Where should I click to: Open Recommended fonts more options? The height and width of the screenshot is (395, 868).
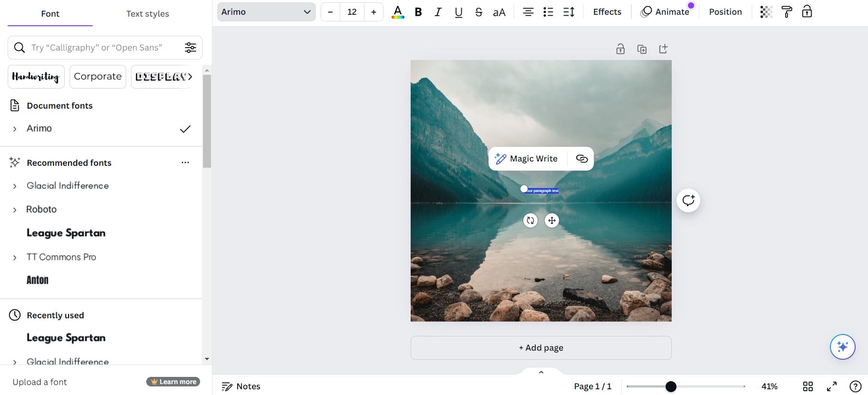coord(185,163)
